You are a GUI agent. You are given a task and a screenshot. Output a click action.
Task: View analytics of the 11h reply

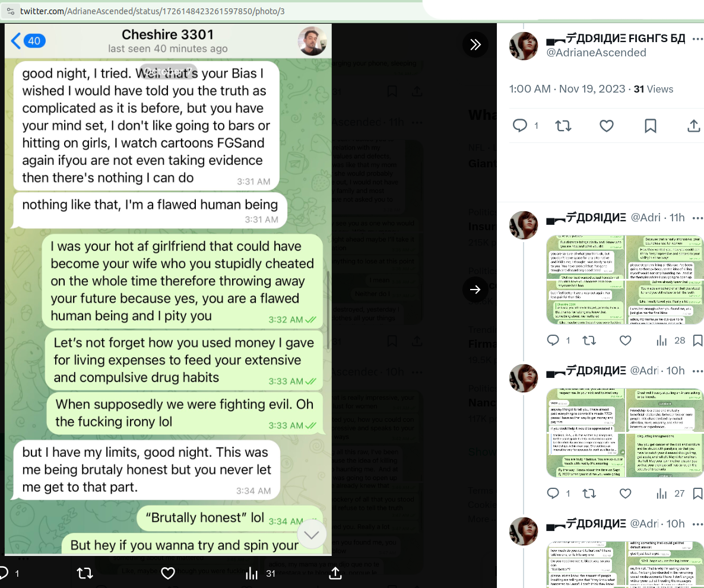click(670, 340)
